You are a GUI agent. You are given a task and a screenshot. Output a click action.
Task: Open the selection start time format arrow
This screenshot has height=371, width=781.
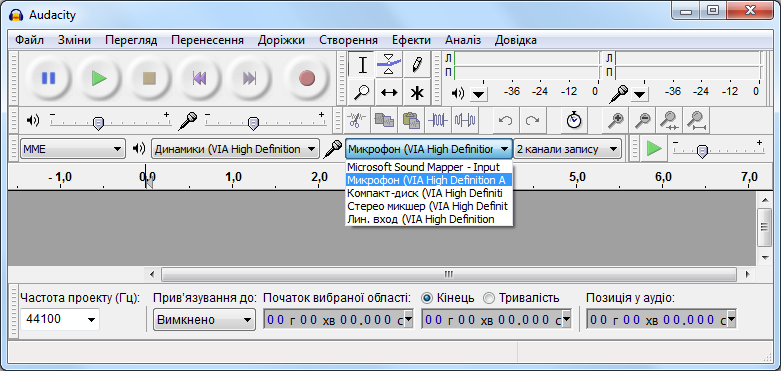pyautogui.click(x=408, y=319)
